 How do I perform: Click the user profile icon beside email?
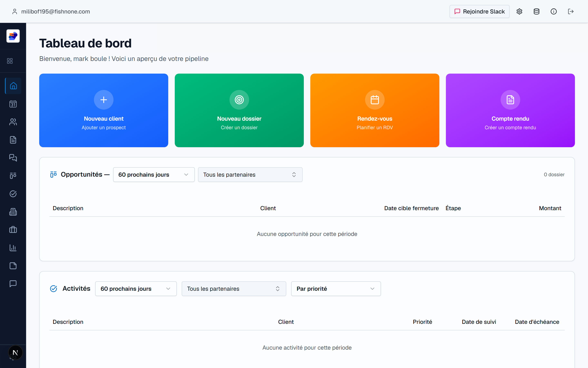point(14,11)
